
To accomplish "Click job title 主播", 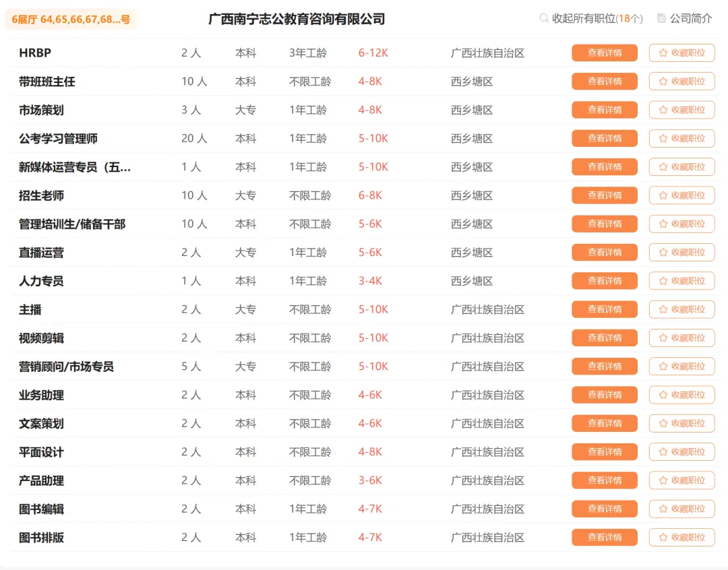I will [x=30, y=310].
